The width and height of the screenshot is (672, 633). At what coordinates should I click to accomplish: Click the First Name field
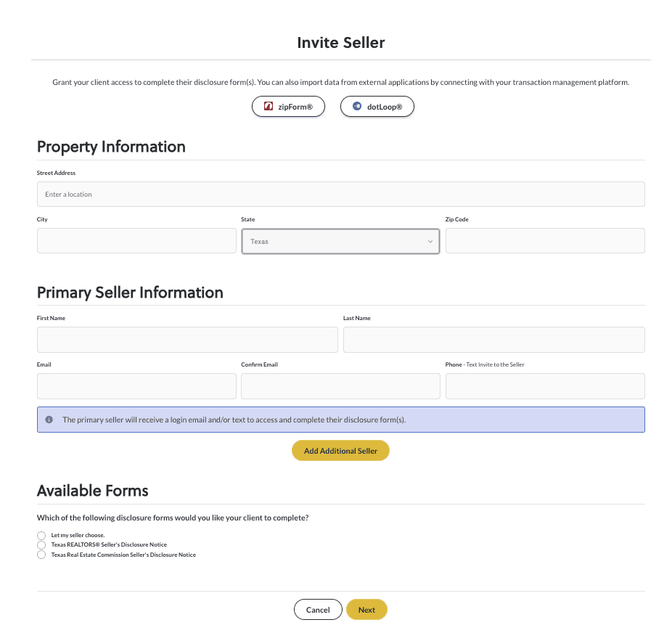click(x=187, y=340)
